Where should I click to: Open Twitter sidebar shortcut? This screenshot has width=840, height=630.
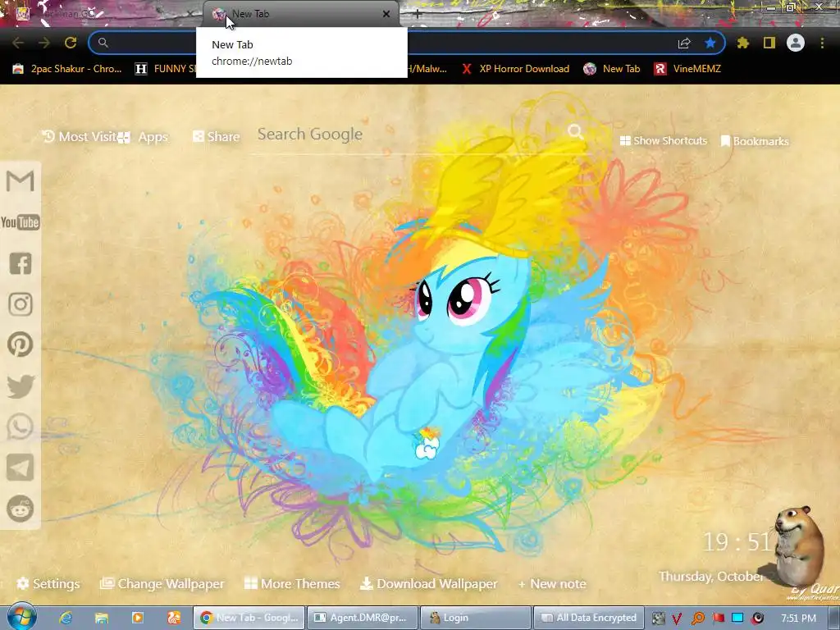point(21,386)
